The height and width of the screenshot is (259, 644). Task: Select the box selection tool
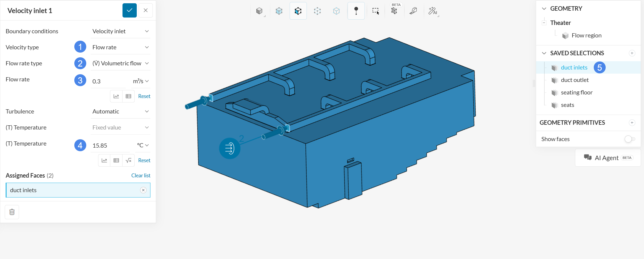[376, 11]
